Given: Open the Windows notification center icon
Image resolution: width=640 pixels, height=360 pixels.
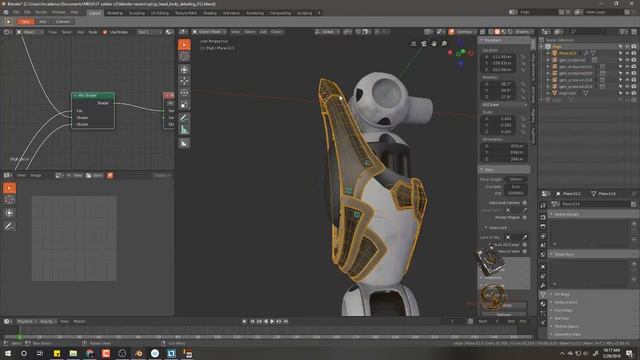Looking at the screenshot, I should coord(629,353).
